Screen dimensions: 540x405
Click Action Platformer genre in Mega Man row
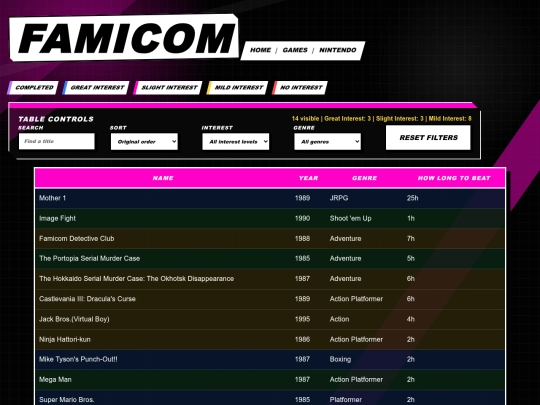tap(356, 380)
